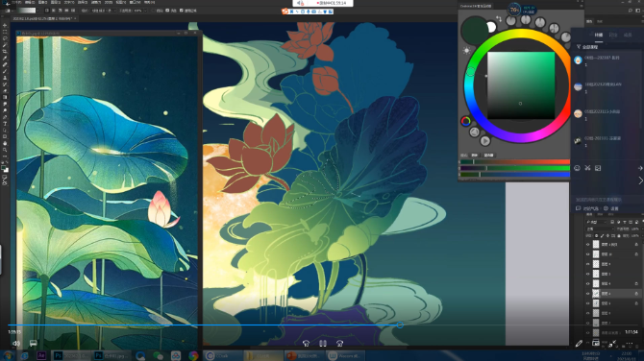Expand the chat panel right chevron

tap(641, 180)
